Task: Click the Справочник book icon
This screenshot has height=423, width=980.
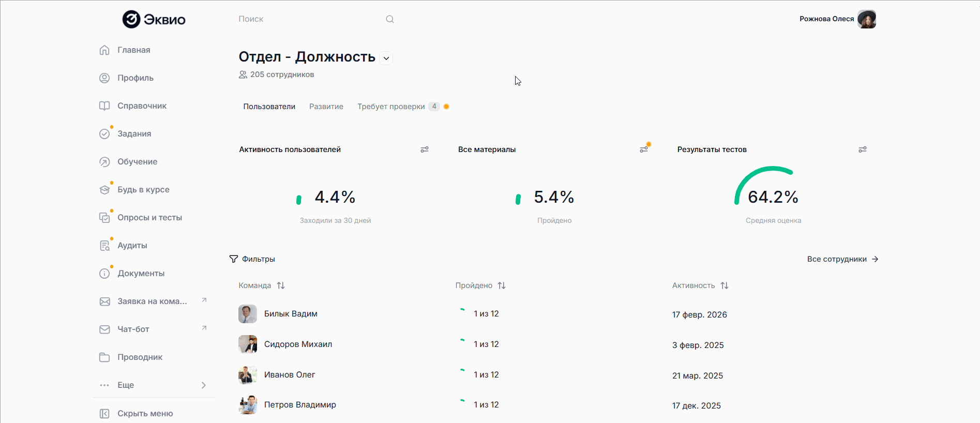Action: click(x=104, y=106)
